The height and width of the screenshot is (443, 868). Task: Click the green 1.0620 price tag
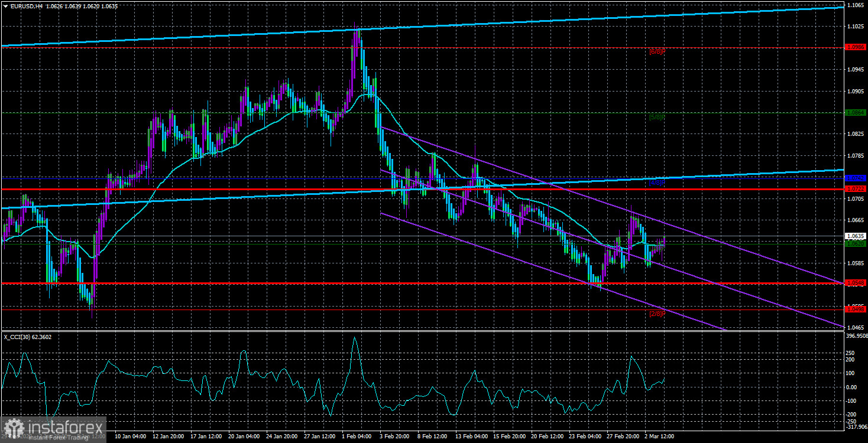[x=856, y=243]
